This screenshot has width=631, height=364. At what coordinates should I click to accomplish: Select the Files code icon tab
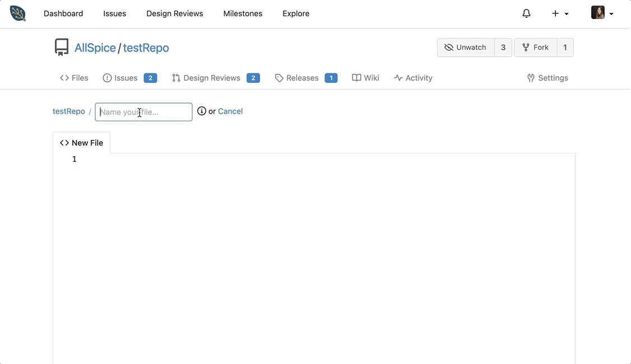pos(64,78)
